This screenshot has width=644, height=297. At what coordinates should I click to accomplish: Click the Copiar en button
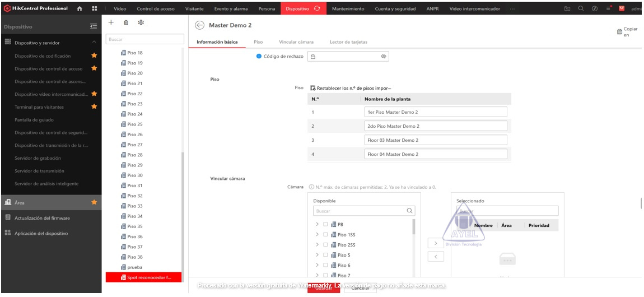[x=626, y=31]
